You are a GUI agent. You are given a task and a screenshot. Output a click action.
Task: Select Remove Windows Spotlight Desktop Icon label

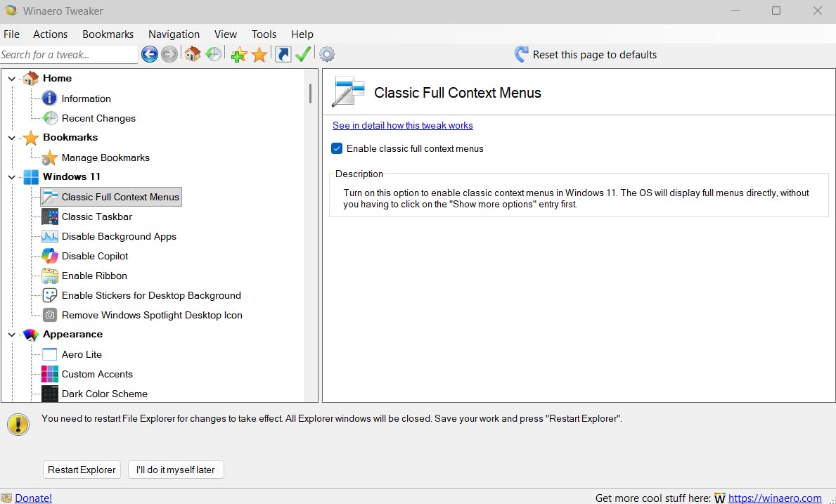point(152,315)
